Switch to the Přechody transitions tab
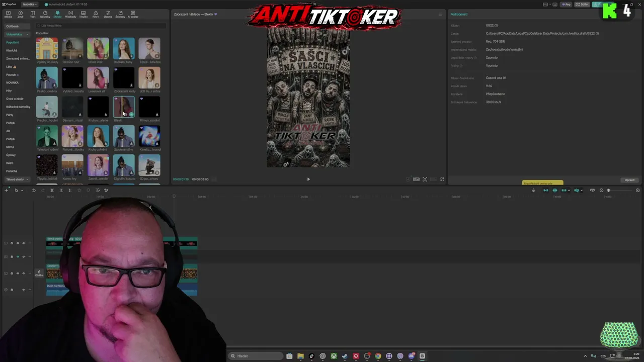The height and width of the screenshot is (362, 644). coord(70,14)
